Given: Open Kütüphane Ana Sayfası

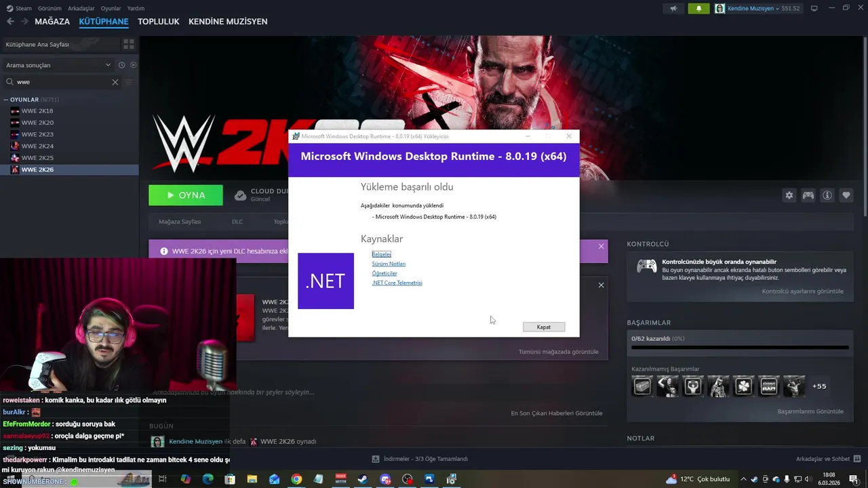Looking at the screenshot, I should pos(60,44).
